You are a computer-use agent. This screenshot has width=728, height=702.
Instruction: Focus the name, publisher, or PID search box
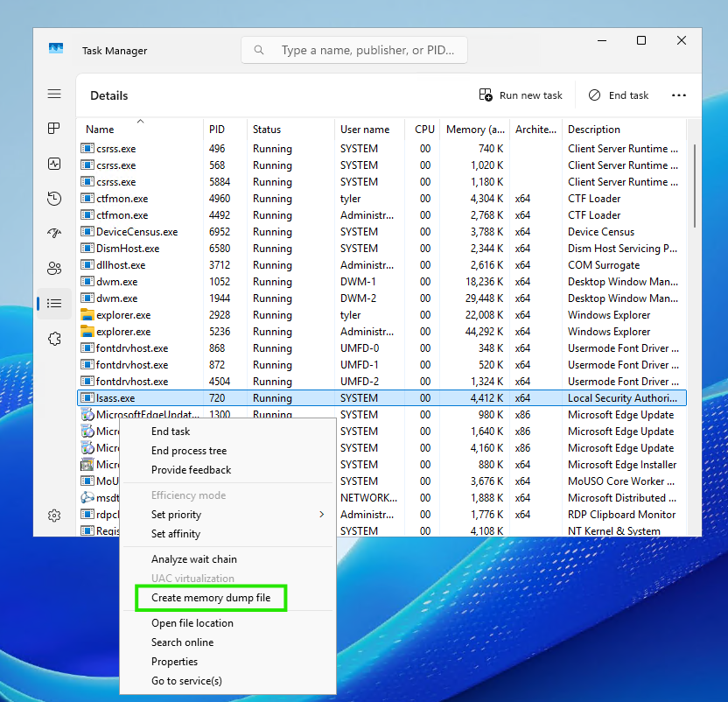click(x=354, y=50)
